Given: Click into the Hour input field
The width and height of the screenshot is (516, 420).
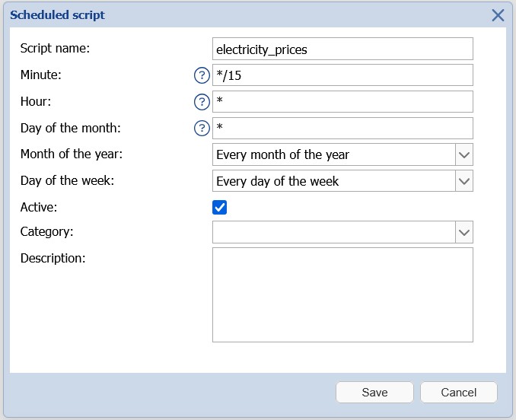Looking at the screenshot, I should 342,102.
